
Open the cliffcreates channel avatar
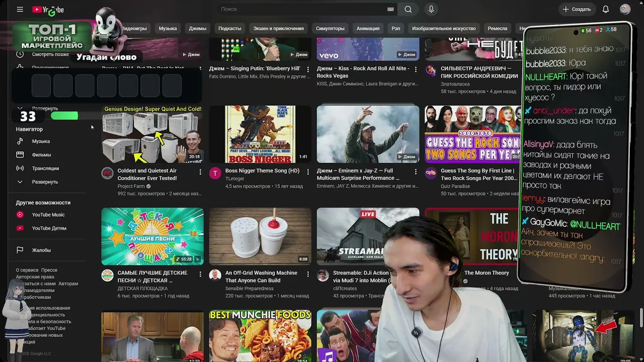click(323, 276)
